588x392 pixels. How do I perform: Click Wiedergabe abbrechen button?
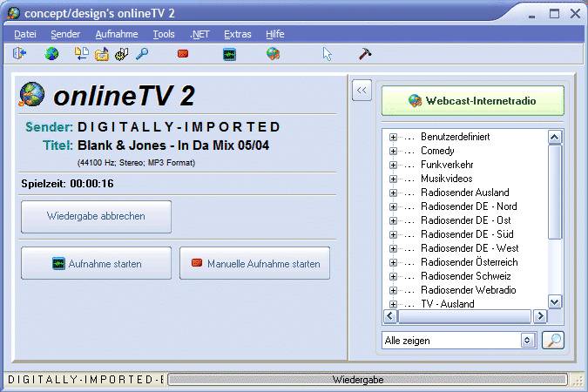pos(96,216)
